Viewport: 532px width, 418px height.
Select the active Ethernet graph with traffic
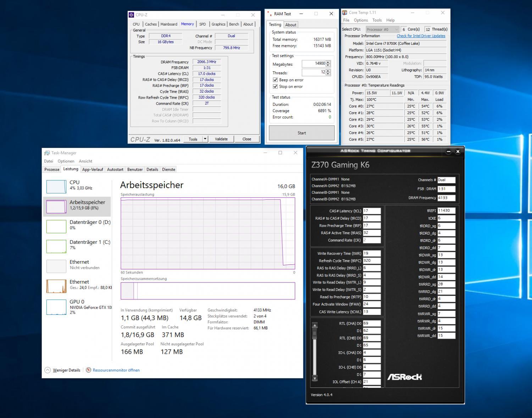point(56,286)
